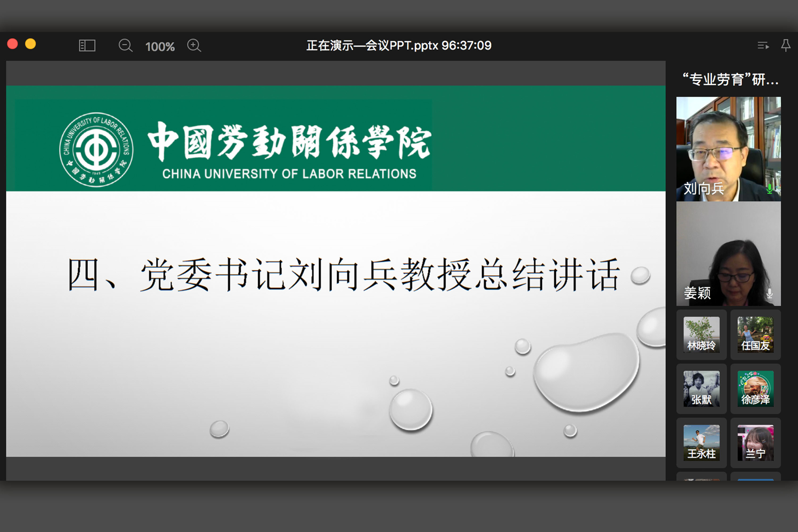Open 王永柱's participant avatar
Screen dimensions: 798x532
(x=701, y=443)
